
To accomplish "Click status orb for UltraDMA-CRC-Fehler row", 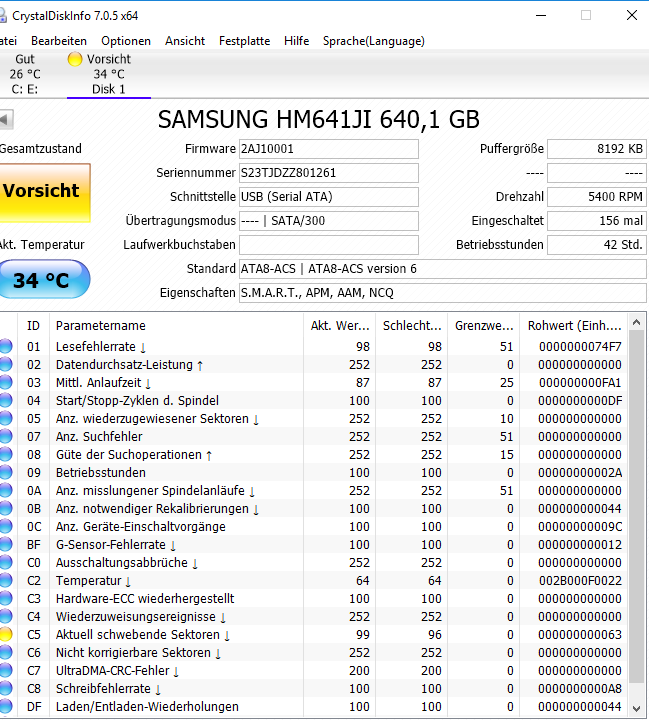I will click(6, 670).
